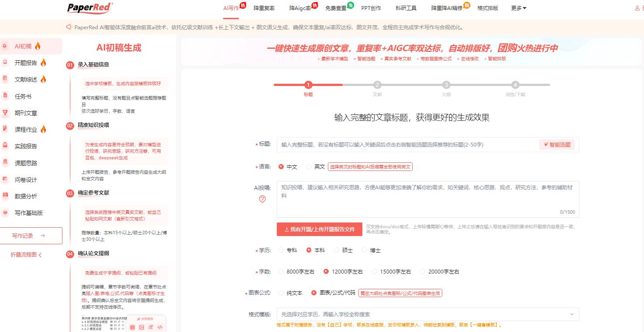Screen dimensions: 644x332
Task: Click the 数据分析 chart icon
Action: (x=5, y=196)
